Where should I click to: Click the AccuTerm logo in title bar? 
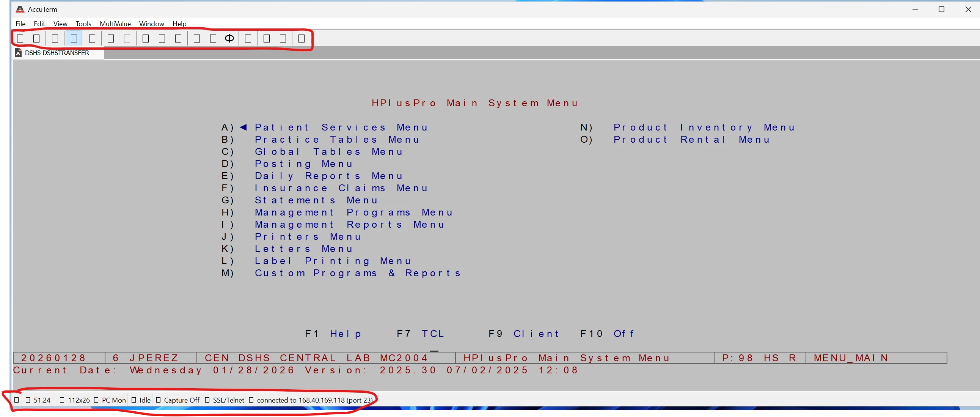(20, 9)
